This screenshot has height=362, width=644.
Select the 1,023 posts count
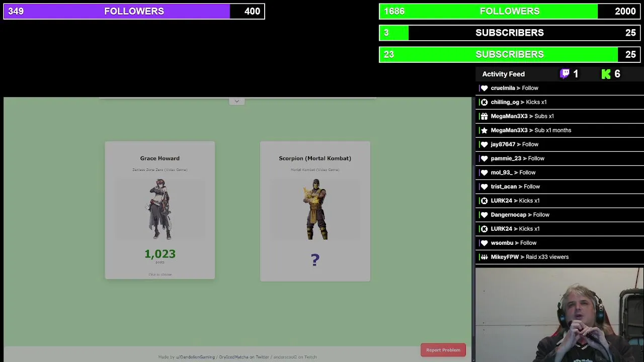(x=160, y=254)
